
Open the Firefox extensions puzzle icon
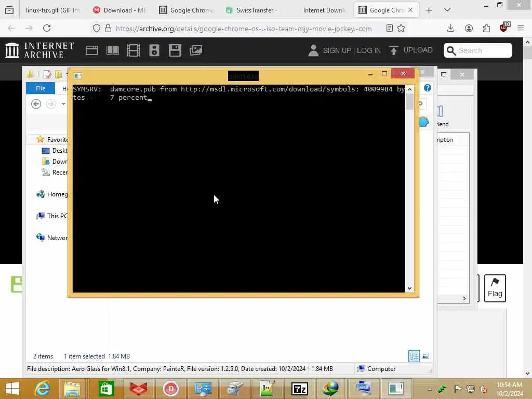click(x=486, y=29)
